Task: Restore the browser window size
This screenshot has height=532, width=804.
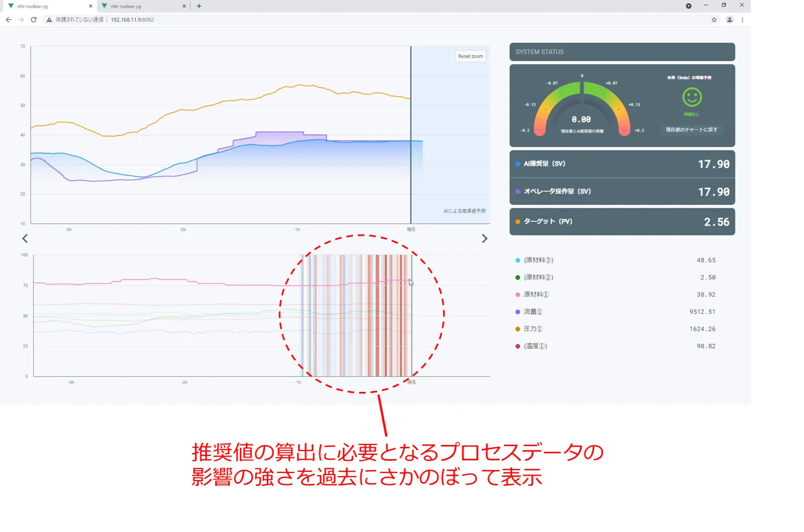Action: [x=724, y=5]
